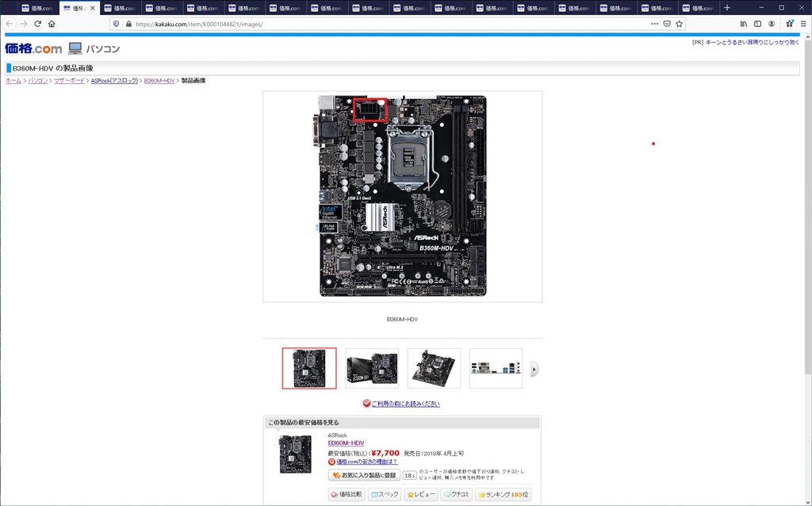Open the browser home page icon
The height and width of the screenshot is (506, 812).
click(52, 24)
